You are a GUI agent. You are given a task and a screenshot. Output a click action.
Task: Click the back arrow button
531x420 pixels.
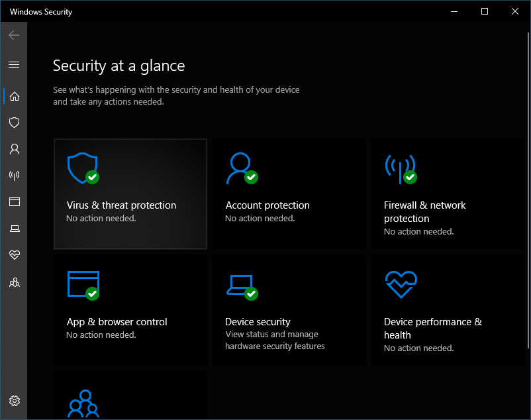pyautogui.click(x=14, y=35)
